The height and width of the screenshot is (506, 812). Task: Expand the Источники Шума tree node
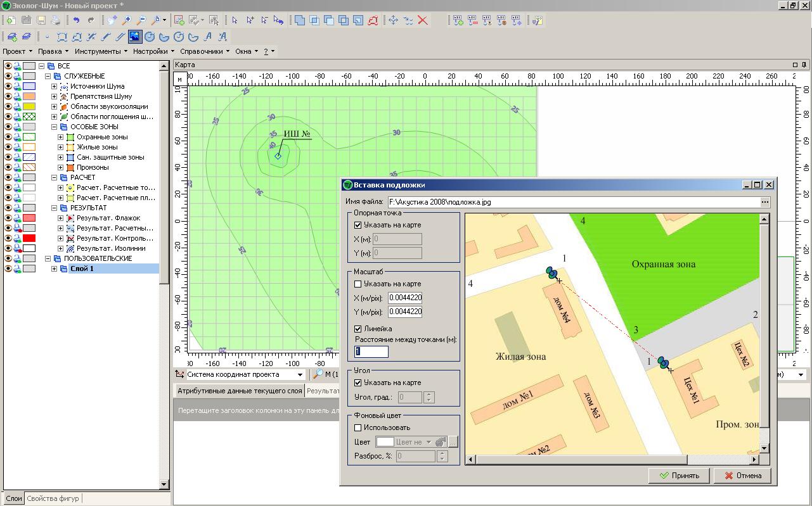(x=54, y=86)
